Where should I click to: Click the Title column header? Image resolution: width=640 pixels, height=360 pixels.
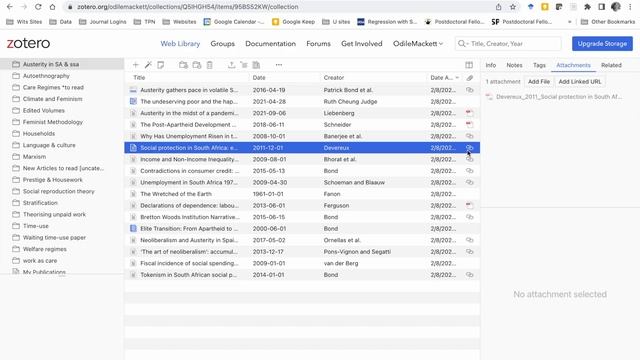pos(139,78)
